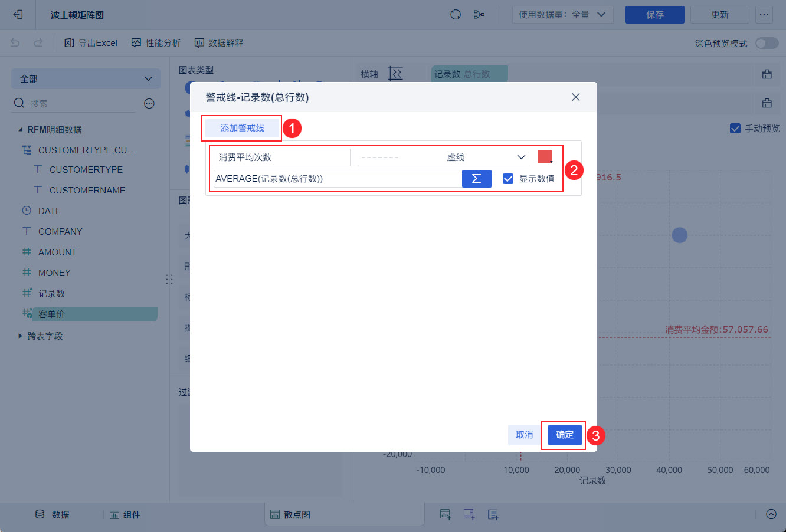The width and height of the screenshot is (786, 532).
Task: Toggle 深色预览模式 dark preview switch
Action: [x=767, y=43]
